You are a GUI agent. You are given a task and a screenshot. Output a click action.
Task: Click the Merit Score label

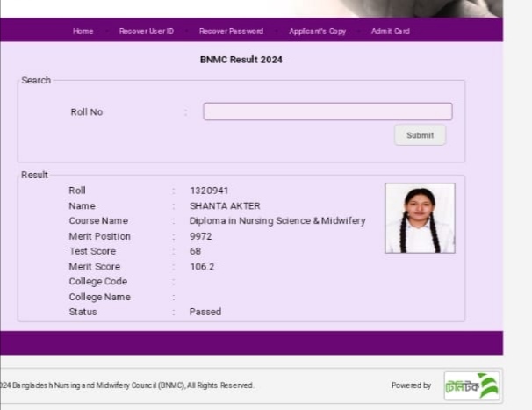pos(95,266)
